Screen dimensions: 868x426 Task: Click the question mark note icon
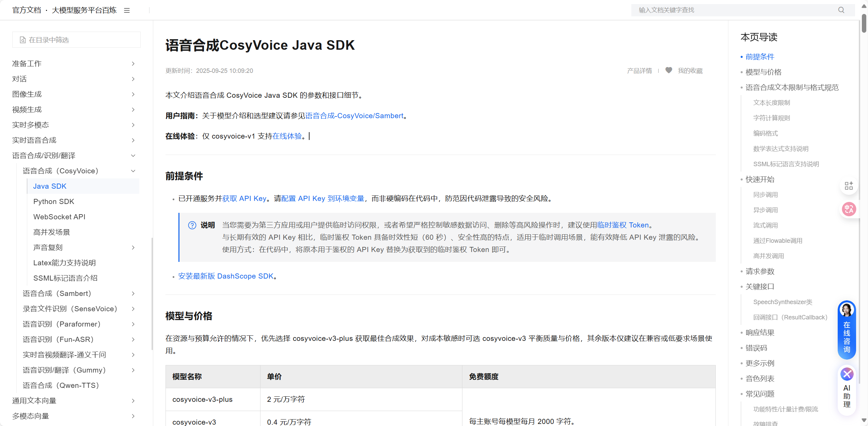(192, 225)
